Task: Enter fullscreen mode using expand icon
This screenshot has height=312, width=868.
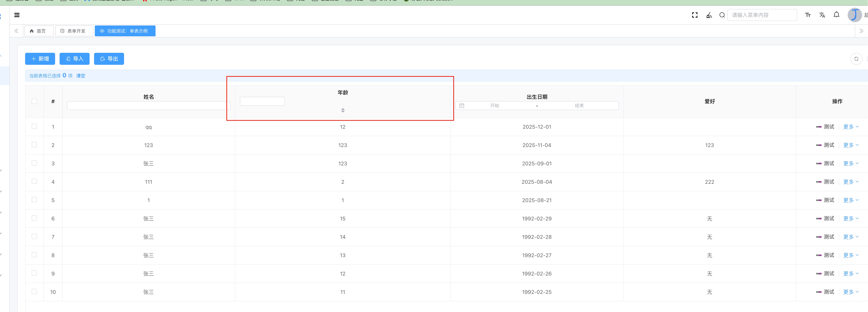Action: tap(694, 15)
